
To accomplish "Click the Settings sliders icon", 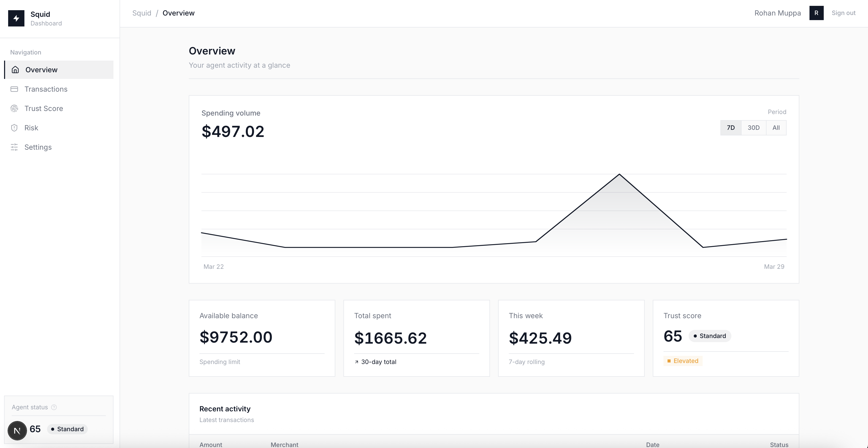I will [x=14, y=147].
